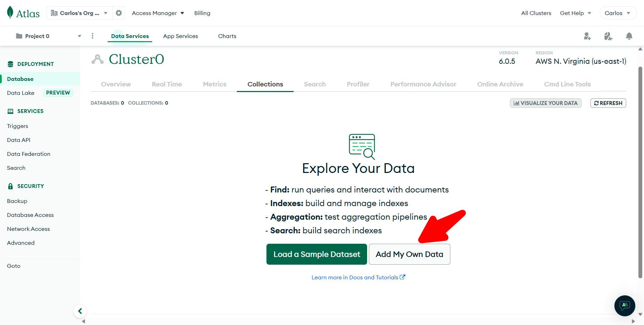Refresh the collections list
The height and width of the screenshot is (325, 644).
pos(608,103)
